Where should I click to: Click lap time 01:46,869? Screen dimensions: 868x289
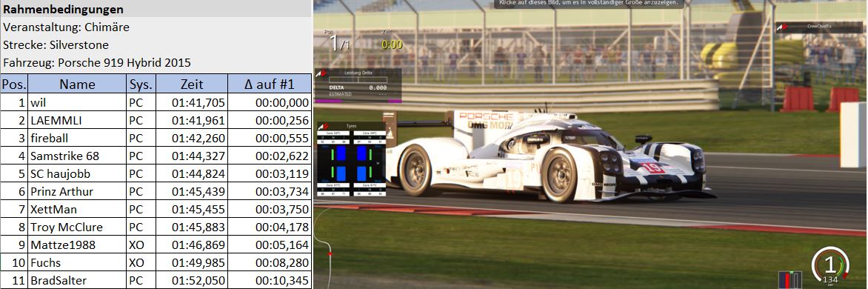pos(198,244)
